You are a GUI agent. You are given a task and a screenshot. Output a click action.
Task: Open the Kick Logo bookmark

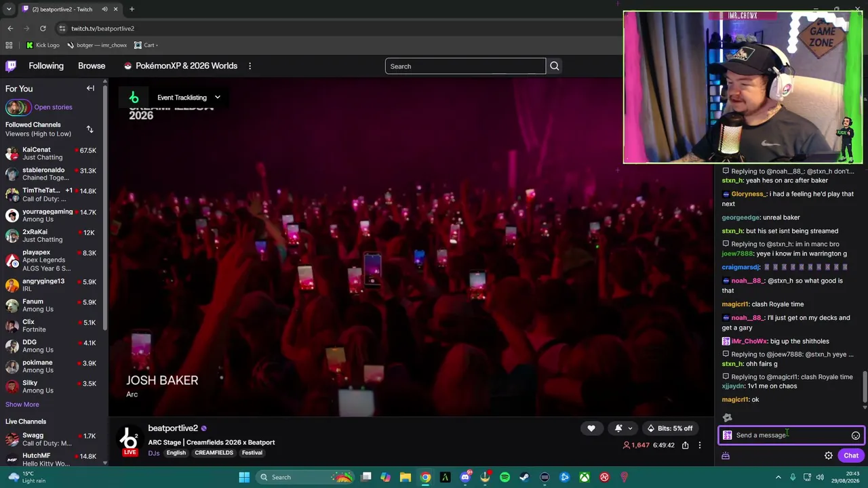(43, 45)
